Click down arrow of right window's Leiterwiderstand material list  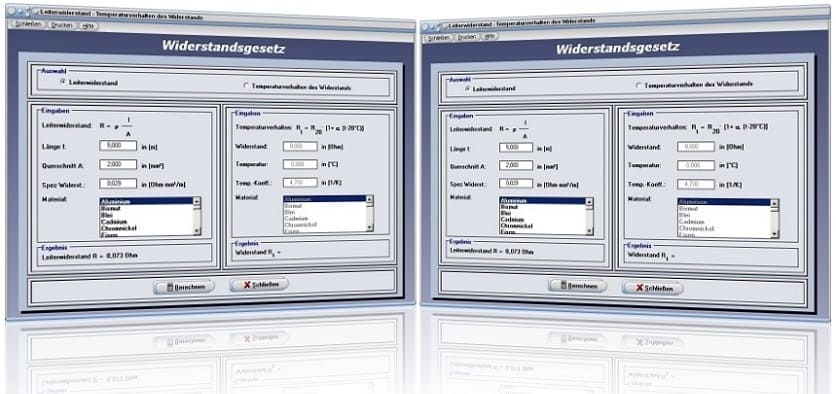tap(589, 230)
